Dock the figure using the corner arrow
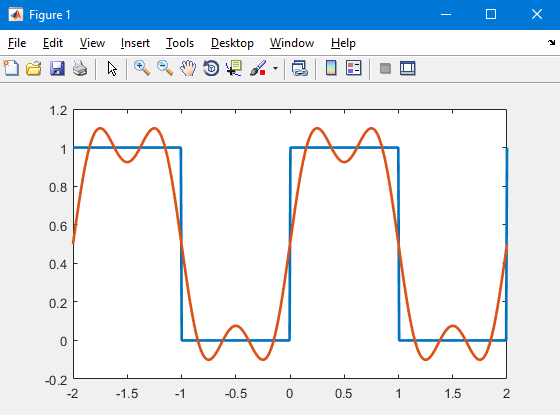This screenshot has width=560, height=415. pos(551,42)
